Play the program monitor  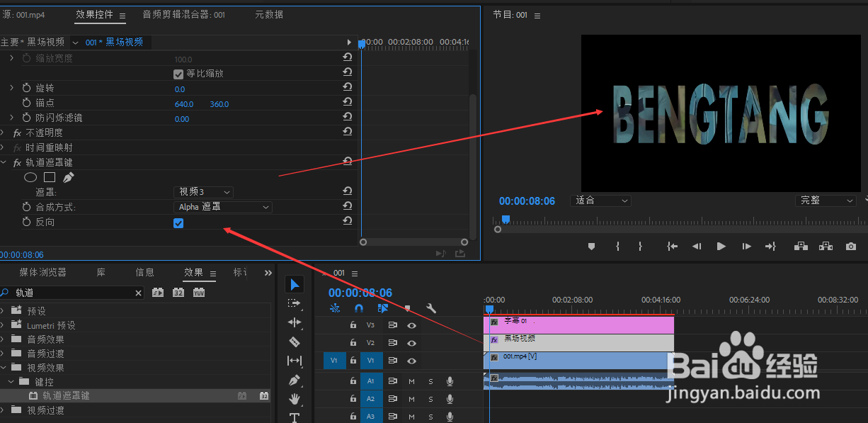coord(721,247)
